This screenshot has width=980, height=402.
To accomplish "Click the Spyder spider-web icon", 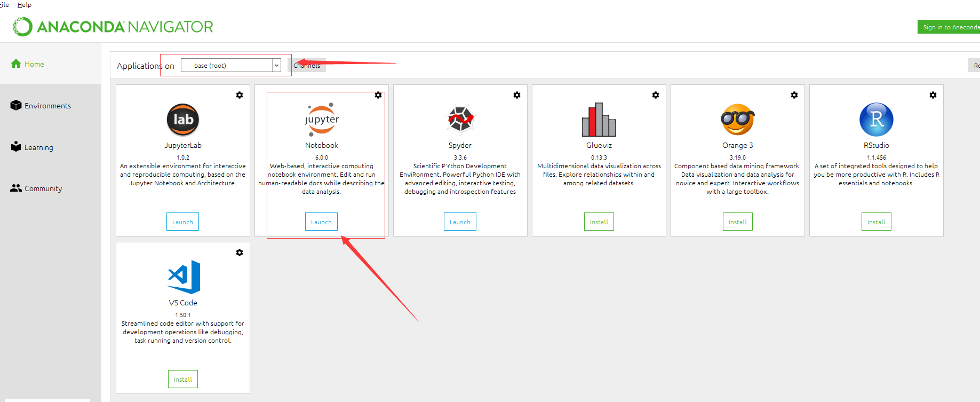I will coord(460,119).
